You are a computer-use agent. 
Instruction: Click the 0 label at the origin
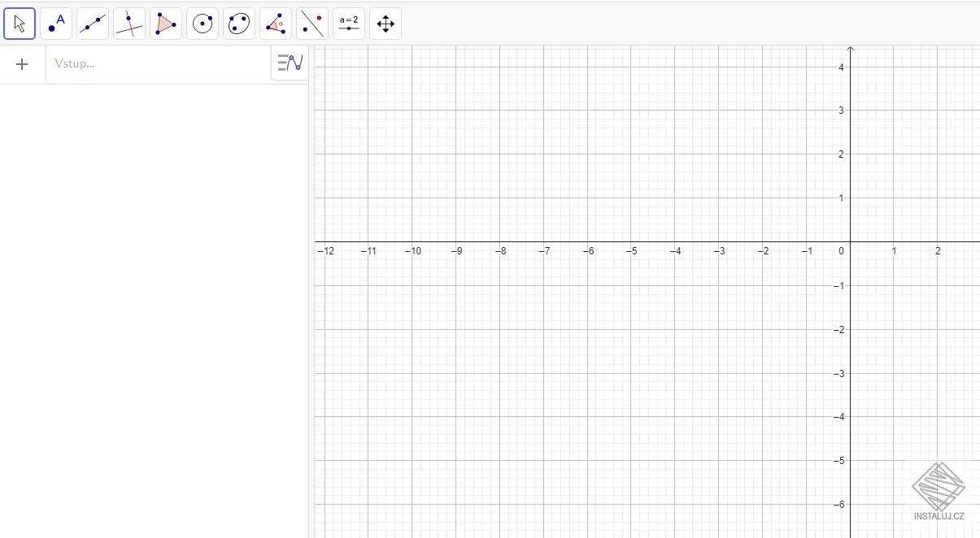pyautogui.click(x=841, y=251)
